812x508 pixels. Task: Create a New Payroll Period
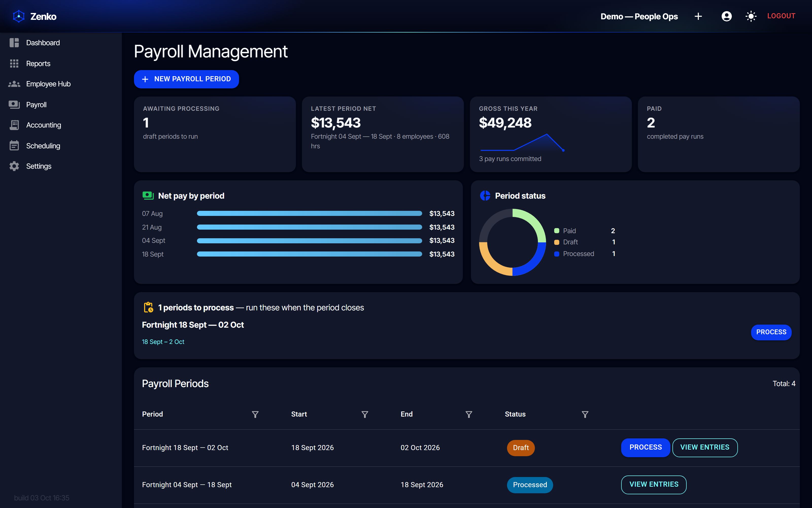[186, 79]
